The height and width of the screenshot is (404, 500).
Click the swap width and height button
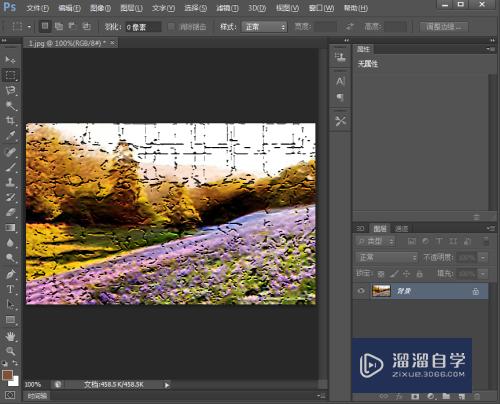coord(349,27)
